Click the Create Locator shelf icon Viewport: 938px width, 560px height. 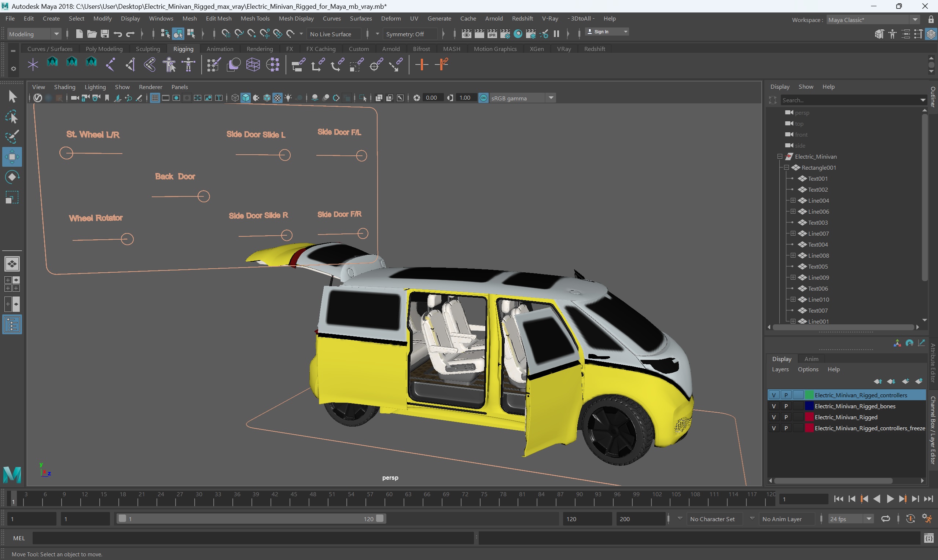(x=33, y=65)
